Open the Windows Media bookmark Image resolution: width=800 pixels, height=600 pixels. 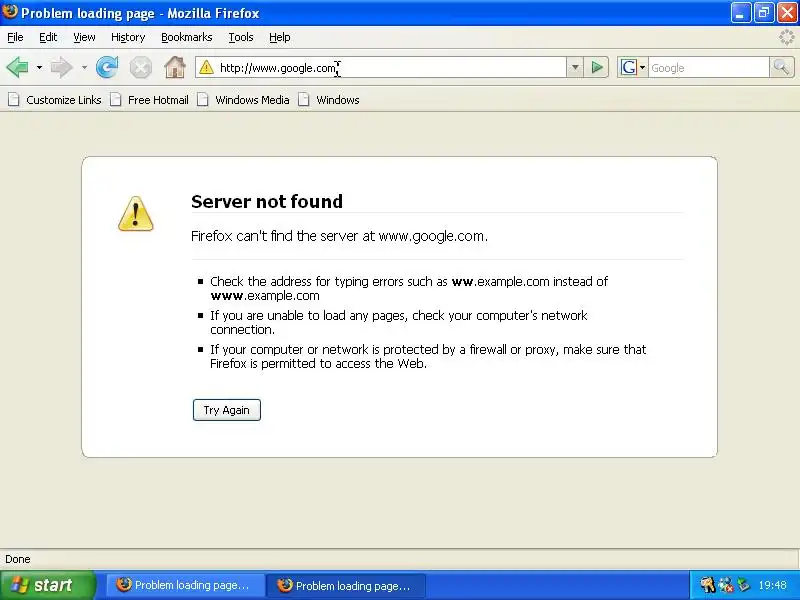(244, 100)
